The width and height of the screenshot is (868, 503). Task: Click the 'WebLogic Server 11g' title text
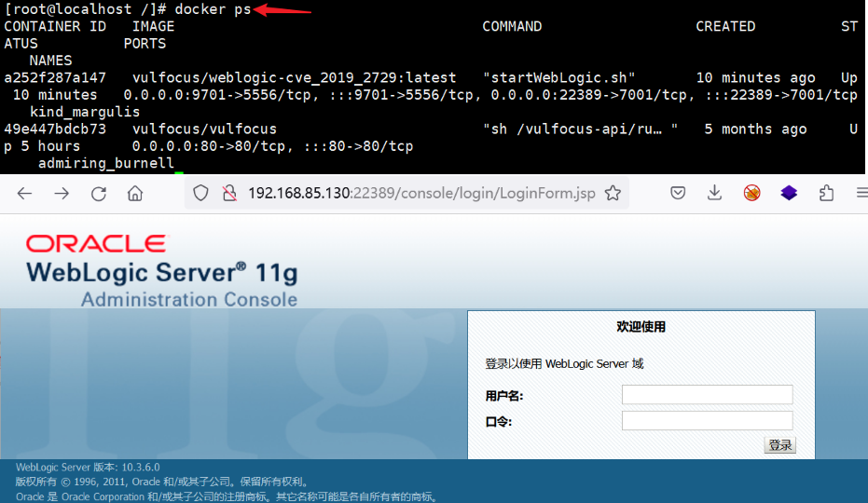[x=162, y=273]
